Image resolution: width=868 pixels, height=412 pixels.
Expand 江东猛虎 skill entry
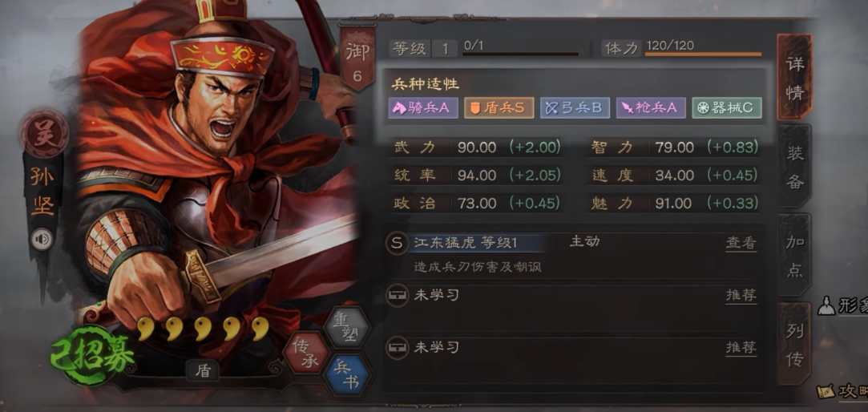(572, 254)
